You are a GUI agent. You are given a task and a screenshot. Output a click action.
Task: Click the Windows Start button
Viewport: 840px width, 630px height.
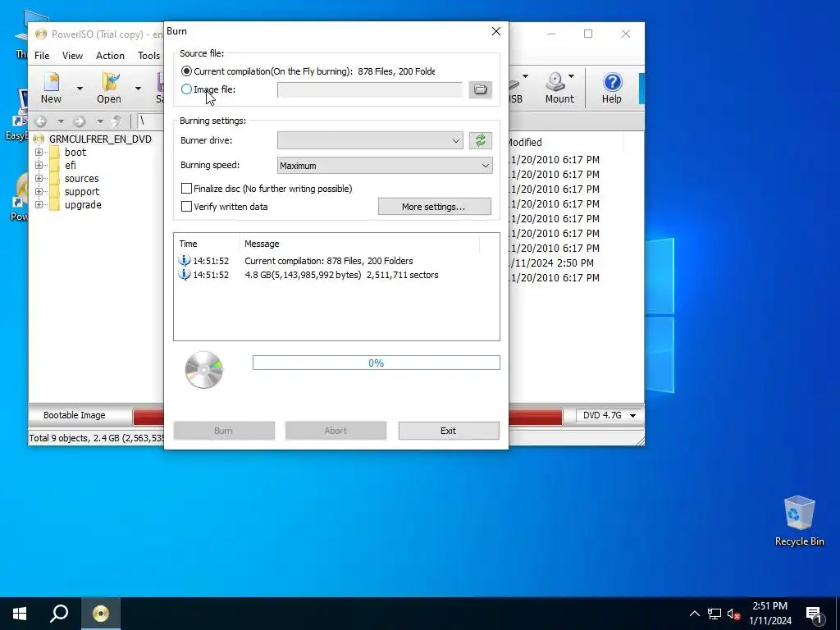pos(20,614)
